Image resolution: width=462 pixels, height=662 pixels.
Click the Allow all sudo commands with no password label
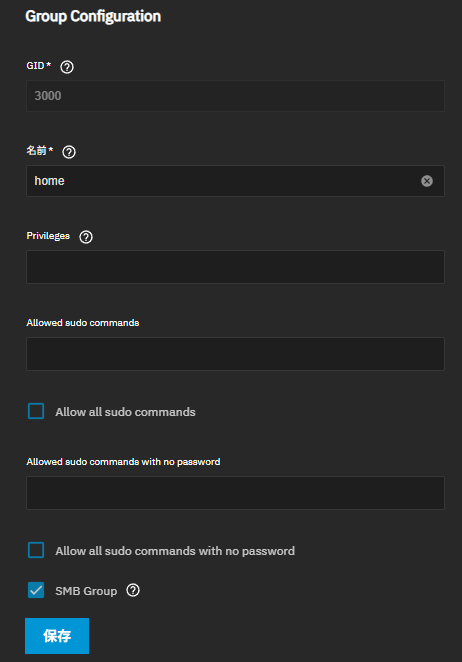pos(175,551)
